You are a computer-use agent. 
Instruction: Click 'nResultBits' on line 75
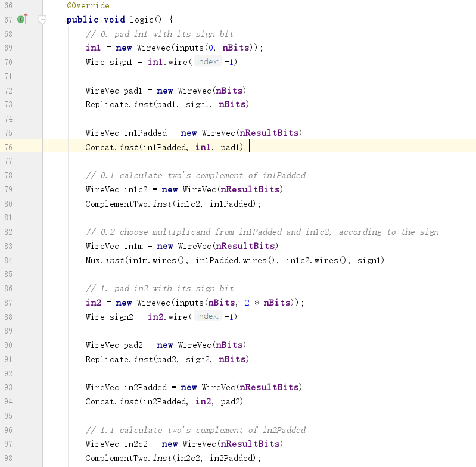pos(269,133)
